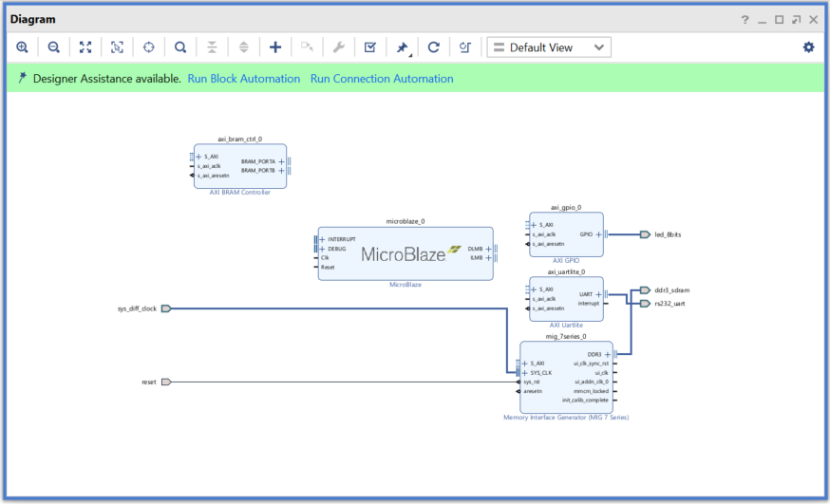Image resolution: width=830 pixels, height=504 pixels.
Task: Click the Collapse All icon
Action: point(212,47)
